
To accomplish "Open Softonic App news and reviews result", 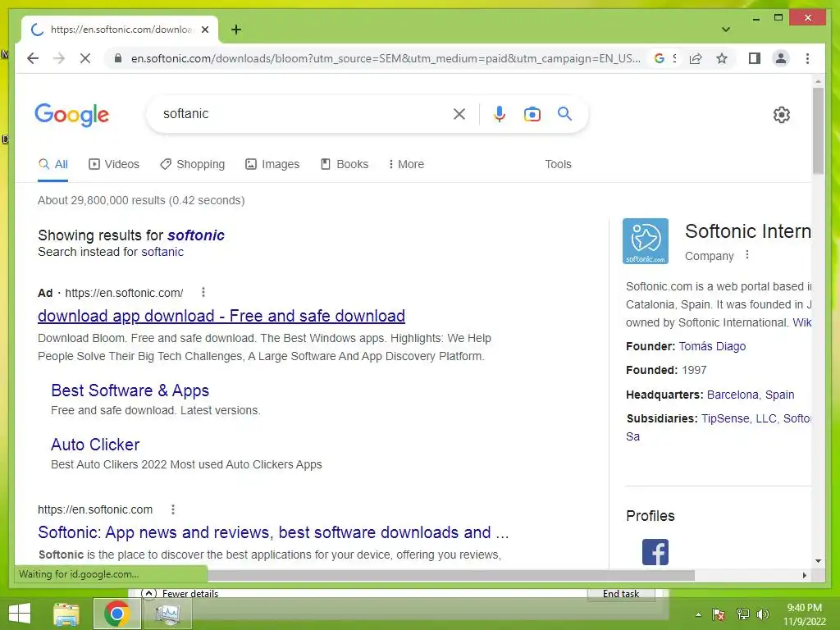I will click(273, 532).
